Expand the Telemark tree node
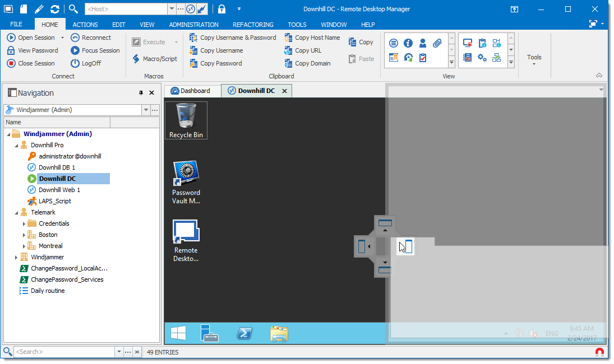 pyautogui.click(x=16, y=212)
